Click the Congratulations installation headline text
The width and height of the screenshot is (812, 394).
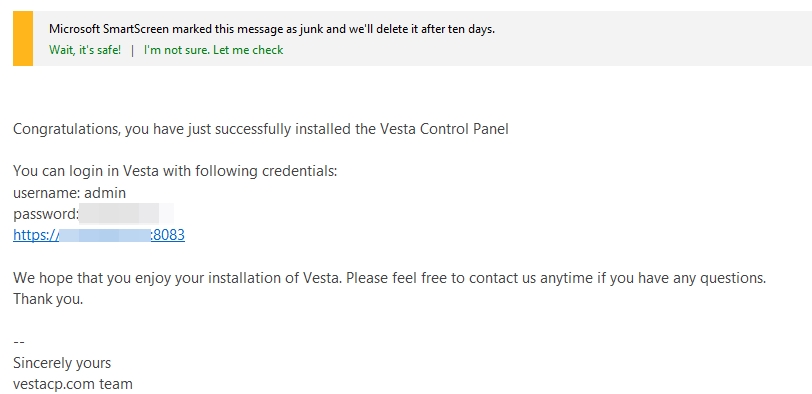260,129
